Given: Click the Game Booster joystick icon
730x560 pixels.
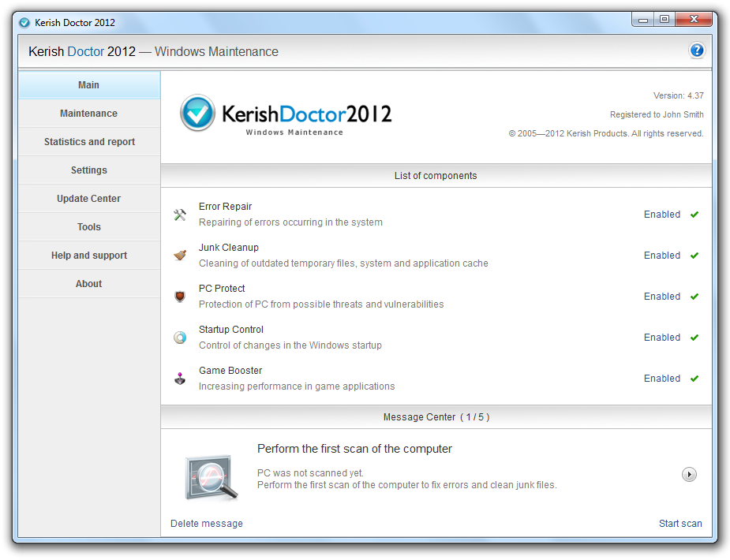Looking at the screenshot, I should (180, 379).
